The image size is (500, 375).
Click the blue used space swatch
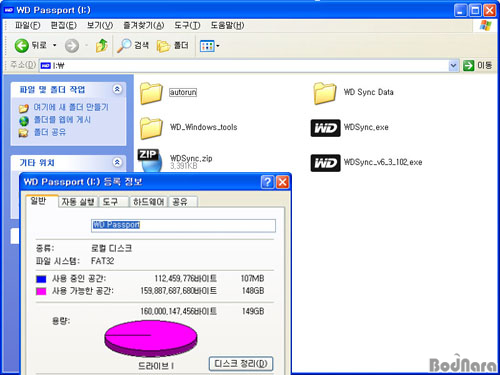41,279
